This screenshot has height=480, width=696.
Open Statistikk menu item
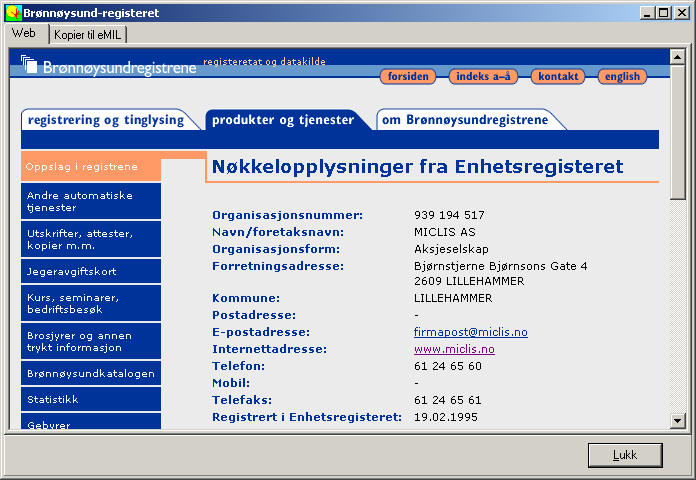click(91, 399)
